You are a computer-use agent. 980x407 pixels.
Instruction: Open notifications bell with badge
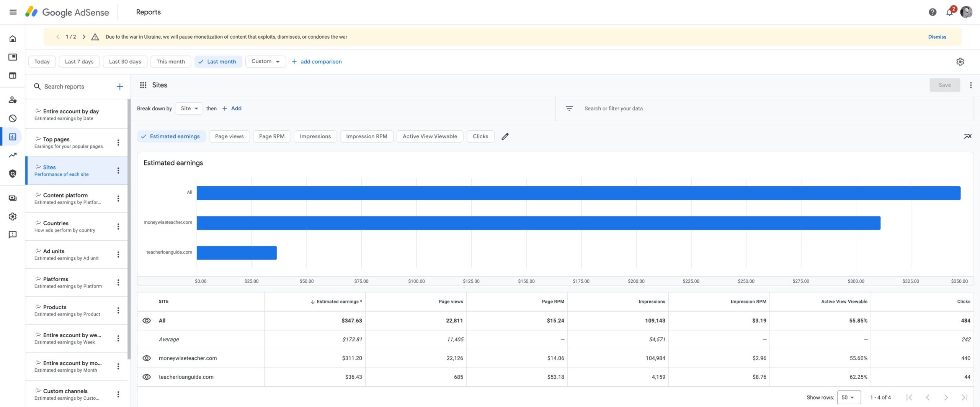pyautogui.click(x=950, y=12)
